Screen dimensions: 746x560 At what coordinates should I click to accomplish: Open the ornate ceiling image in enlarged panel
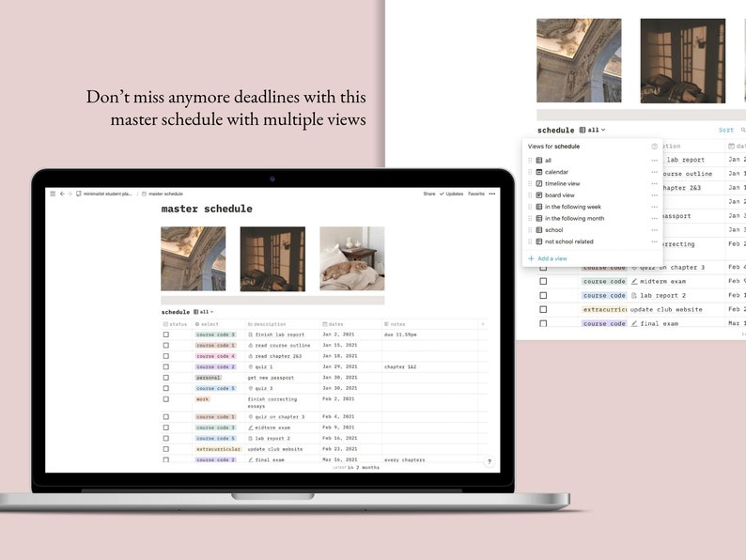(x=579, y=60)
